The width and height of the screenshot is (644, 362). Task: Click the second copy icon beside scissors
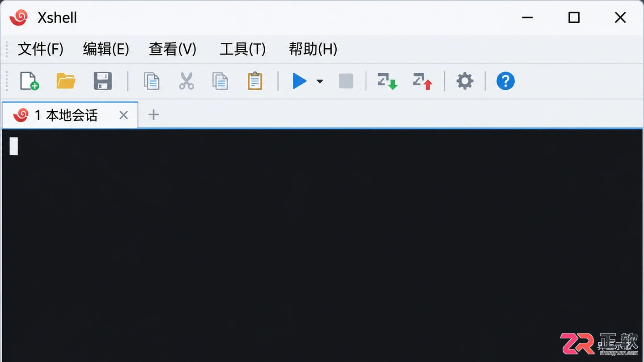220,81
